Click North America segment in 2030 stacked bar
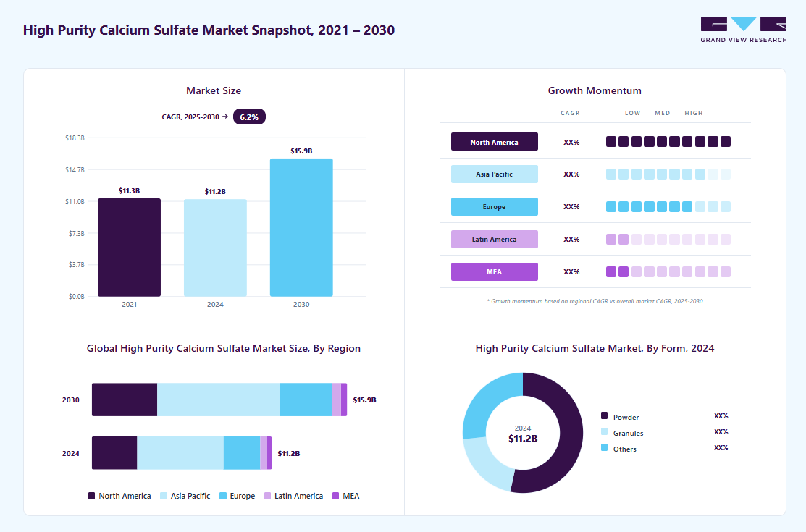The image size is (806, 532). pos(125,400)
